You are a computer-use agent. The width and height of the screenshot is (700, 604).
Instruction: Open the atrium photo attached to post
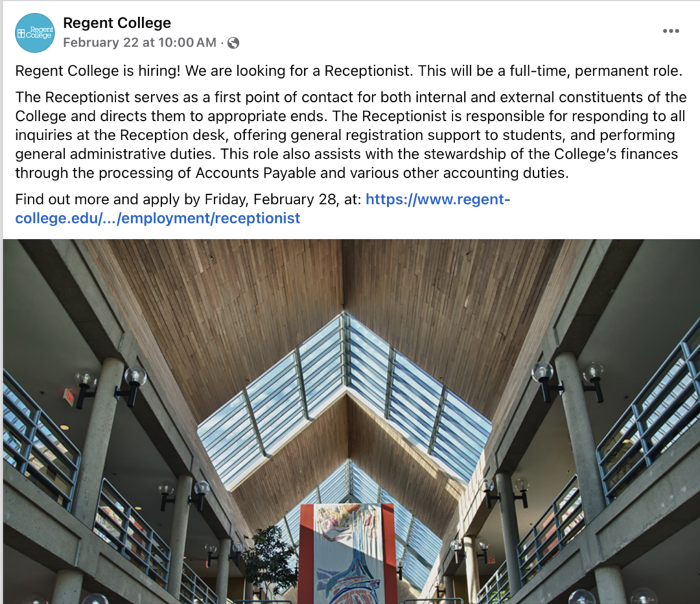(351, 422)
